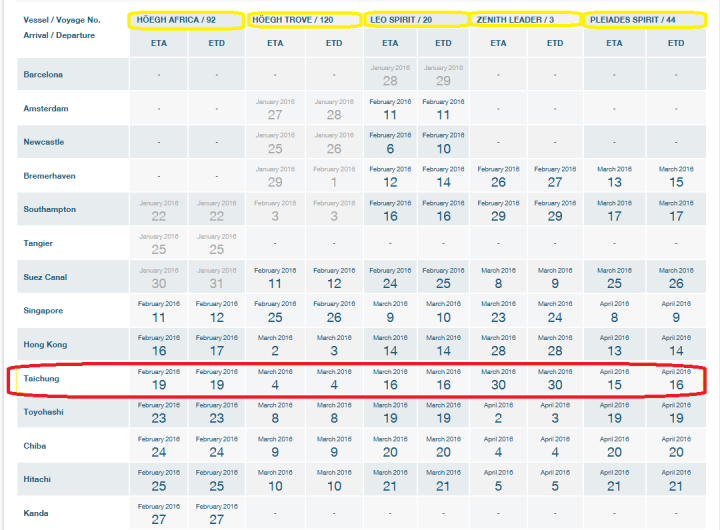Select the Taichung port row label
The image size is (720, 530).
pos(41,378)
